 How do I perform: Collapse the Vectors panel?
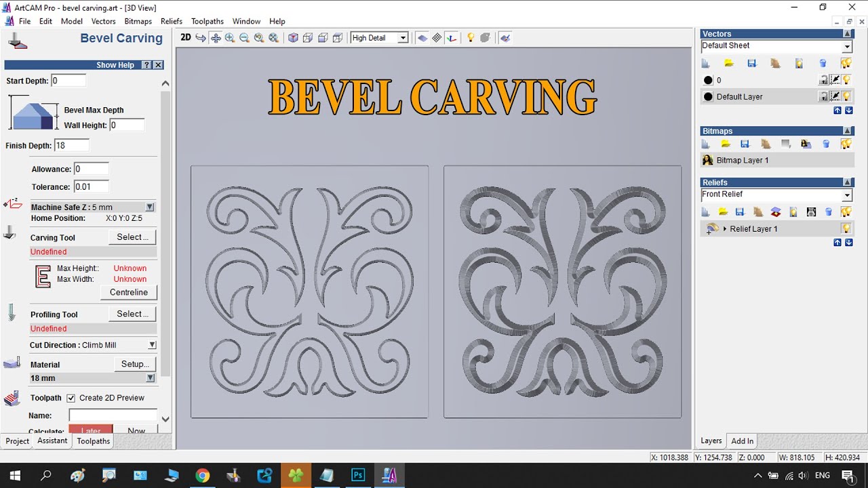(x=848, y=34)
